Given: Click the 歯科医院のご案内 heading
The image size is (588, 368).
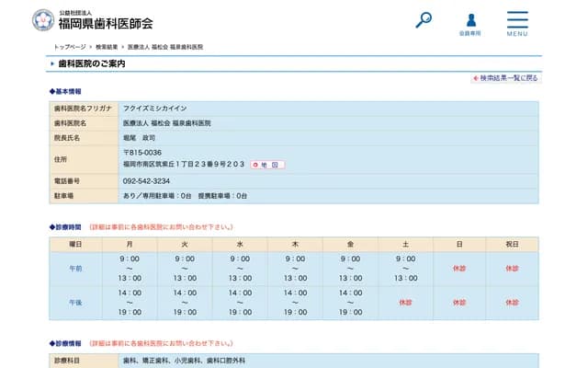Looking at the screenshot, I should pos(92,63).
